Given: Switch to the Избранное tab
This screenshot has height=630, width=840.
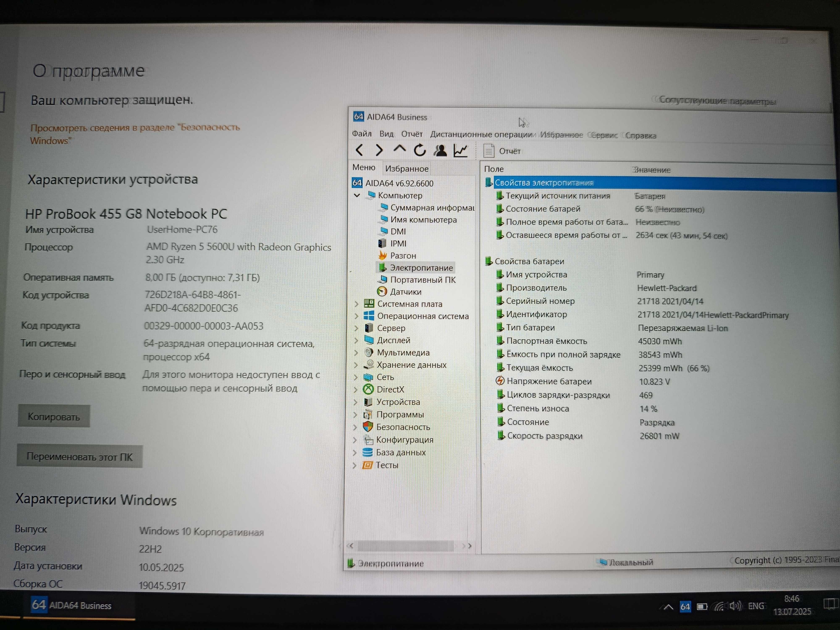Looking at the screenshot, I should [x=406, y=169].
